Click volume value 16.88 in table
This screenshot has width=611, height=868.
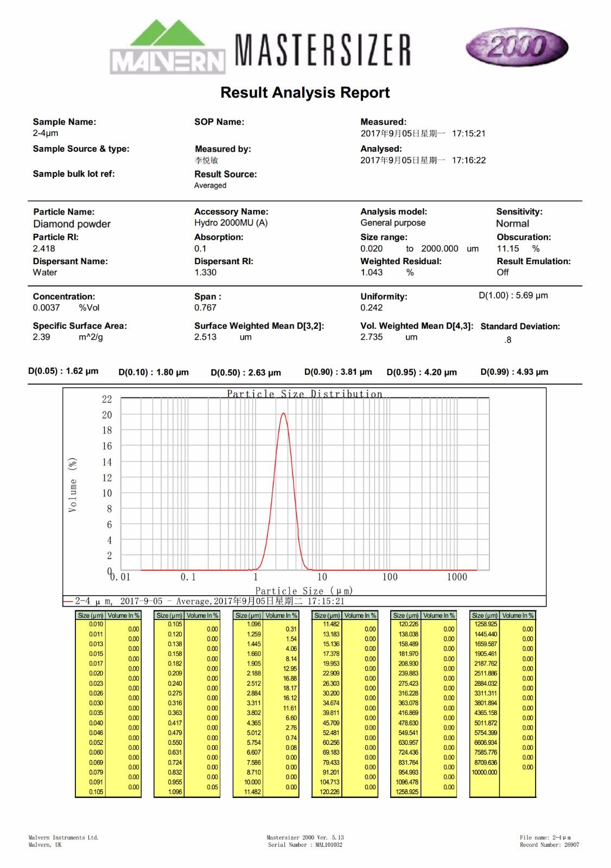(290, 678)
